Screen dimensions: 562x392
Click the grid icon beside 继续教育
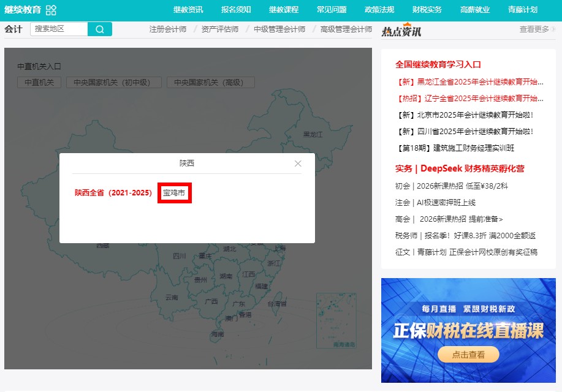pyautogui.click(x=51, y=10)
